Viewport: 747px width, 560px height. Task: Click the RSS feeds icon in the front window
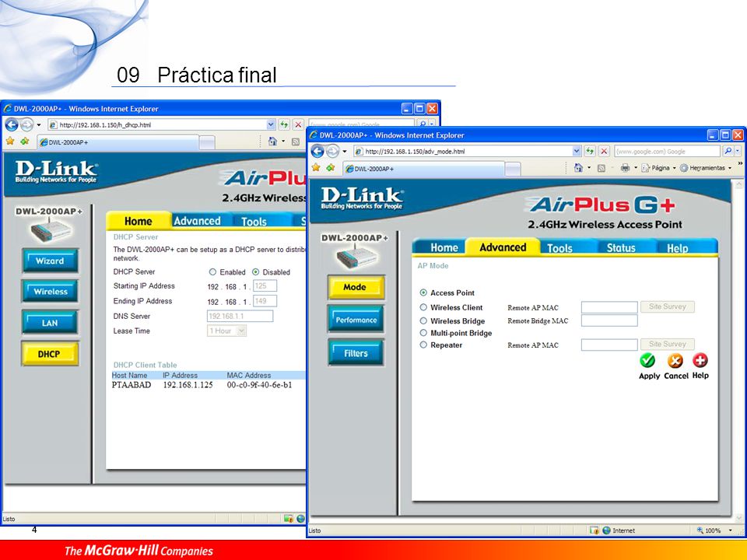601,168
